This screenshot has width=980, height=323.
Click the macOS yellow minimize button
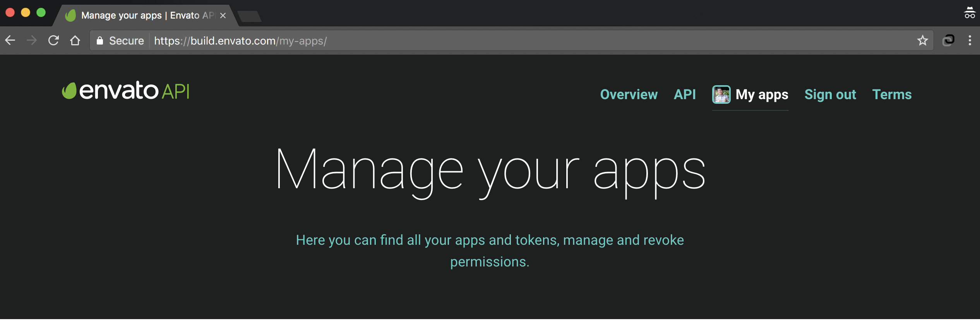click(x=26, y=12)
